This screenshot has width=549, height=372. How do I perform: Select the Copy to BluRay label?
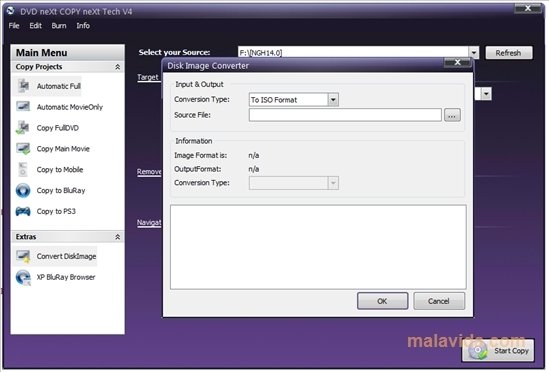click(61, 191)
